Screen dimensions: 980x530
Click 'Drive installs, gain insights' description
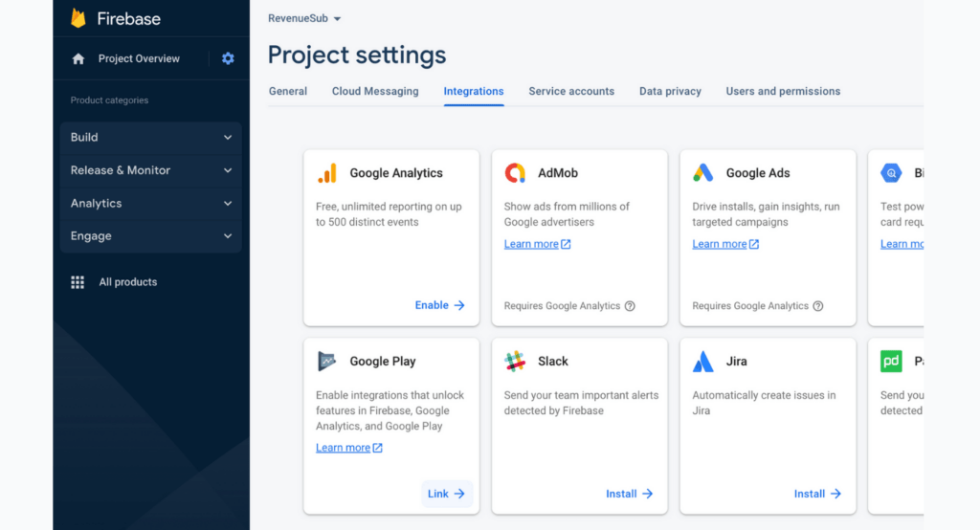click(x=767, y=214)
